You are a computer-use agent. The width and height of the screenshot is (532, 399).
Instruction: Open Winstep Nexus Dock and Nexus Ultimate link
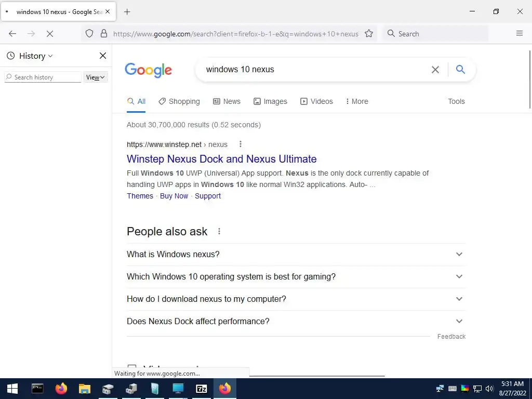pos(221,159)
